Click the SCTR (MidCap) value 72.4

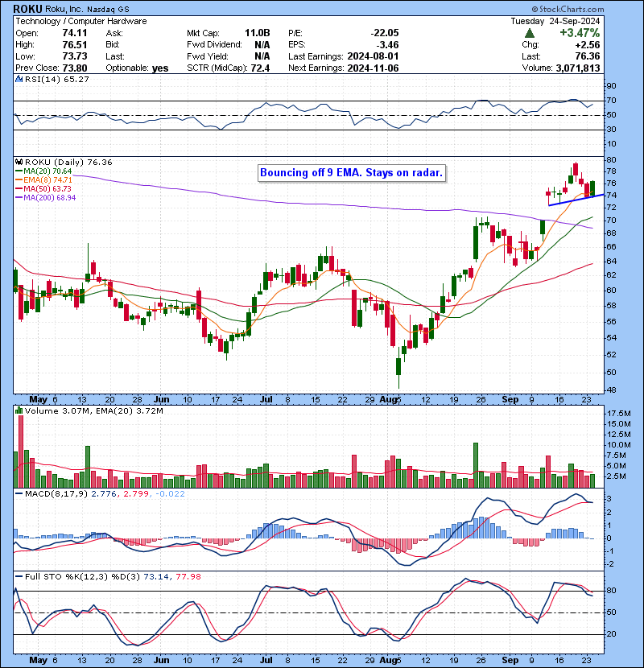click(x=260, y=68)
